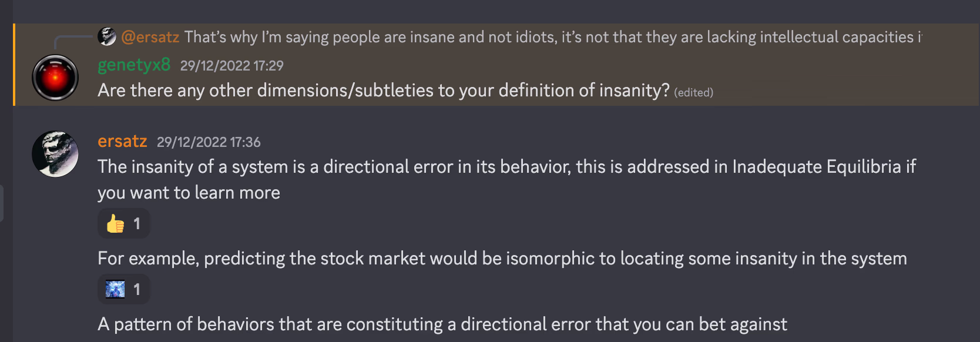Click the yellow mention highlight bar
Screen dimensions: 980x342
pos(14,65)
